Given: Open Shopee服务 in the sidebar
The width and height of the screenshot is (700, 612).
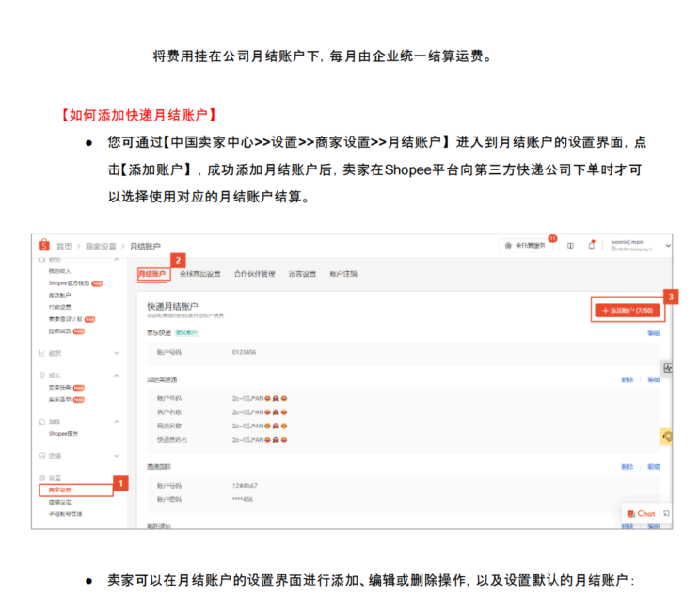Looking at the screenshot, I should click(x=63, y=434).
